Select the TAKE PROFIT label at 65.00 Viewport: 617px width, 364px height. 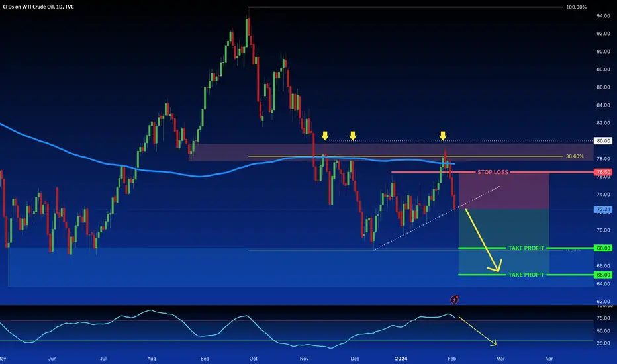coord(526,275)
